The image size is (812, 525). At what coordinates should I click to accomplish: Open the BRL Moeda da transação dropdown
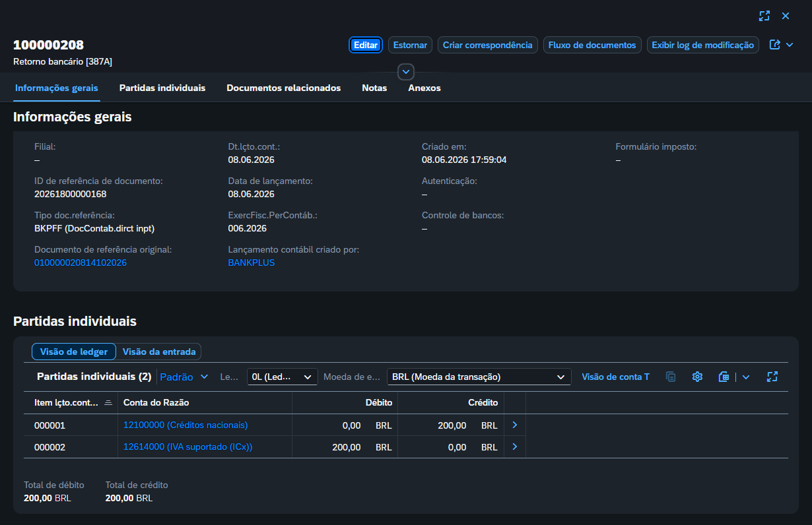click(479, 377)
